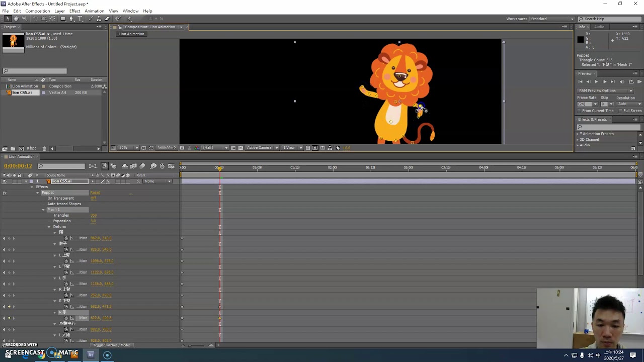This screenshot has height=362, width=644.
Task: Select the Puppet Pin tool
Action: pos(129,19)
